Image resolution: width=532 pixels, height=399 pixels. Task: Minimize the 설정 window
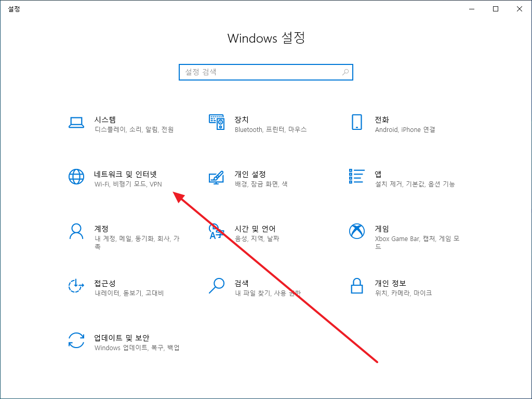[x=472, y=9]
